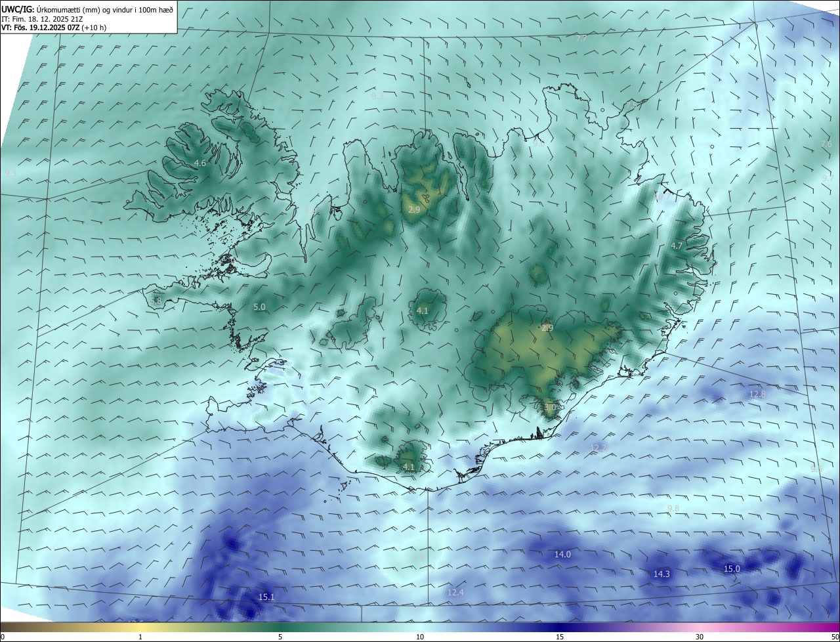Image resolution: width=840 pixels, height=642 pixels.
Task: Click the 4.1 value on the central Hofsjökull glacier
Action: pyautogui.click(x=422, y=310)
